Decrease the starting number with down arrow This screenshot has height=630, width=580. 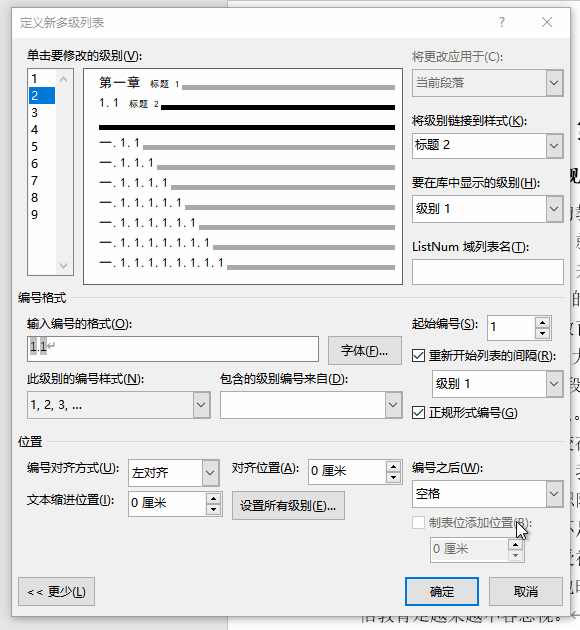pos(542,333)
